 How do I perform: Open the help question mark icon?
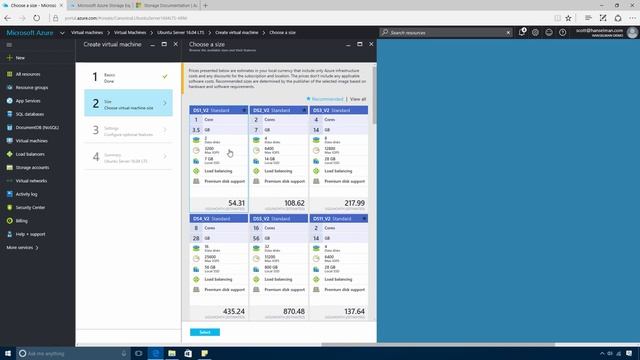[x=562, y=32]
